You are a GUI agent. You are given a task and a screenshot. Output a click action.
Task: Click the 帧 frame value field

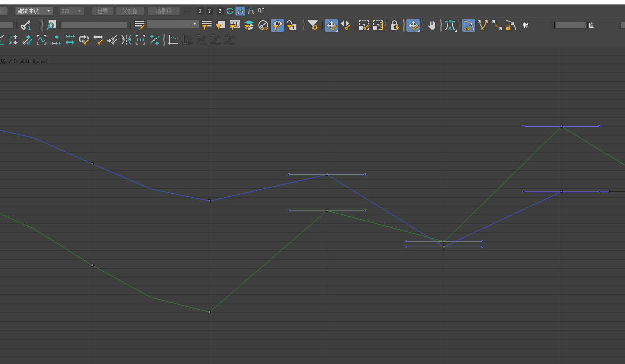click(570, 25)
